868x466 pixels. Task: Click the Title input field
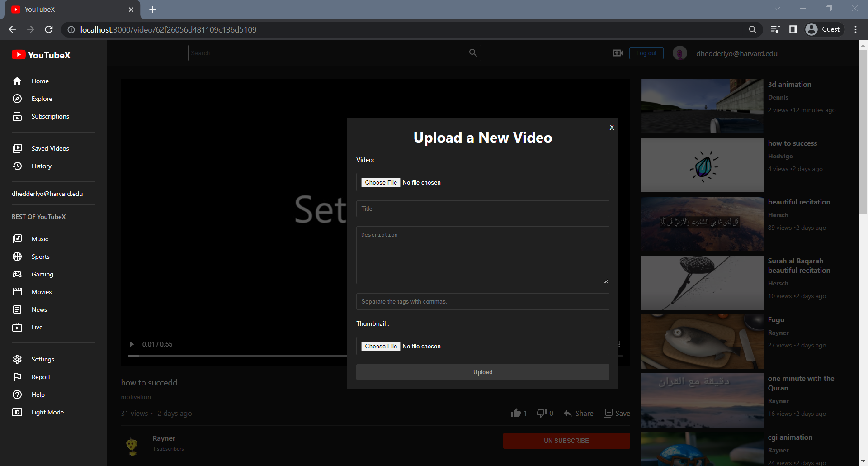point(483,209)
